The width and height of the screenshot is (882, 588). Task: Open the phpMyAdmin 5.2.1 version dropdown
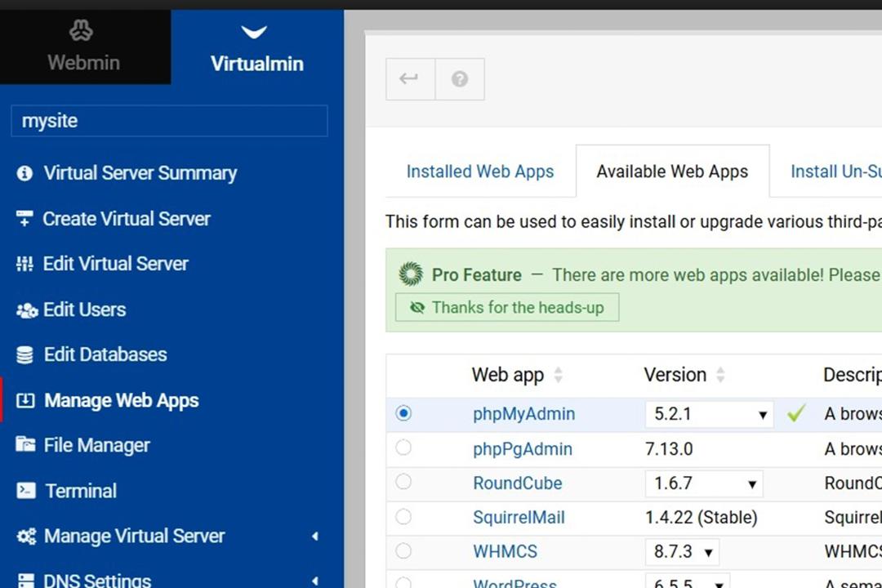710,415
